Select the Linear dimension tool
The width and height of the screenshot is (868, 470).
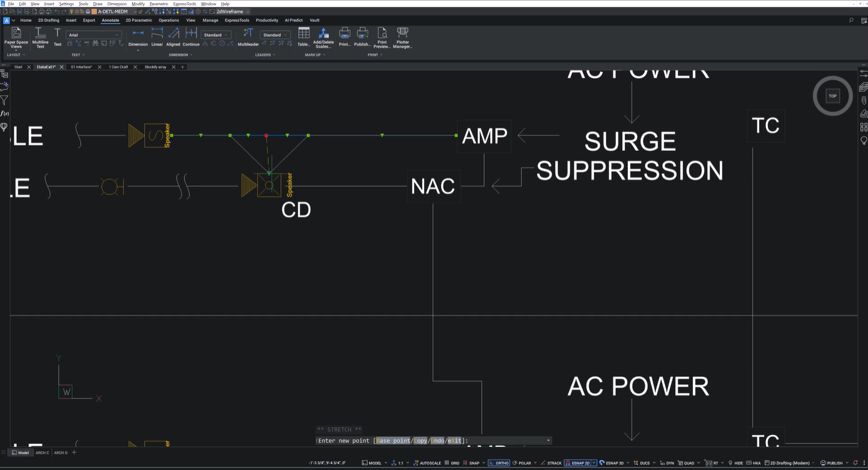[157, 37]
